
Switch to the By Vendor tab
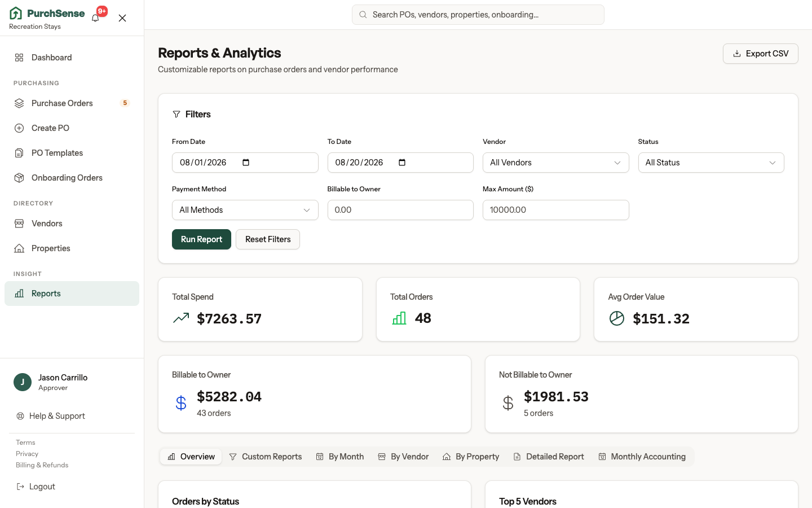[x=403, y=457]
